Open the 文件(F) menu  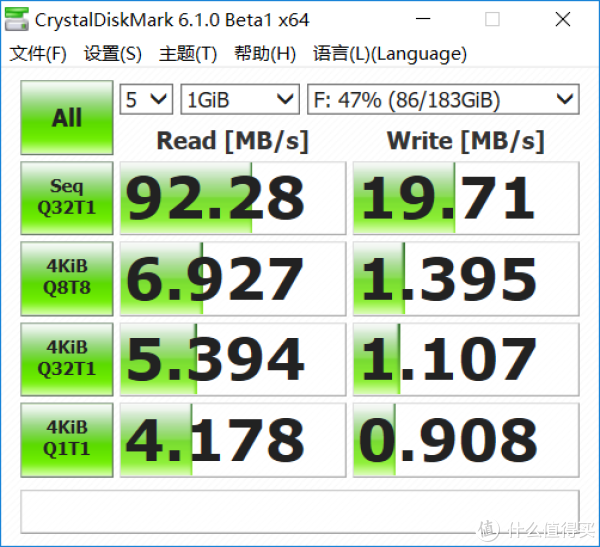pos(38,54)
